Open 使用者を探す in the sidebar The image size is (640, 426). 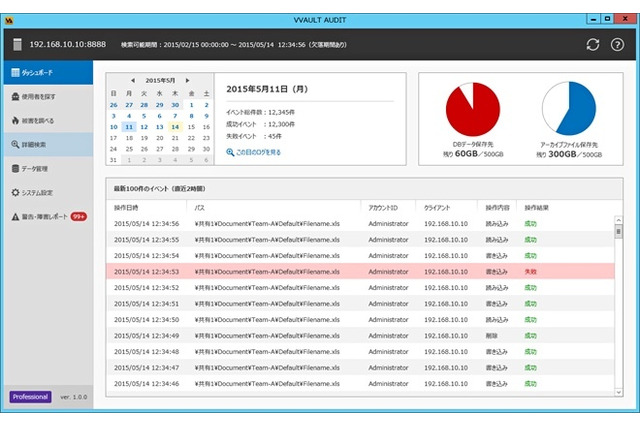click(46, 97)
